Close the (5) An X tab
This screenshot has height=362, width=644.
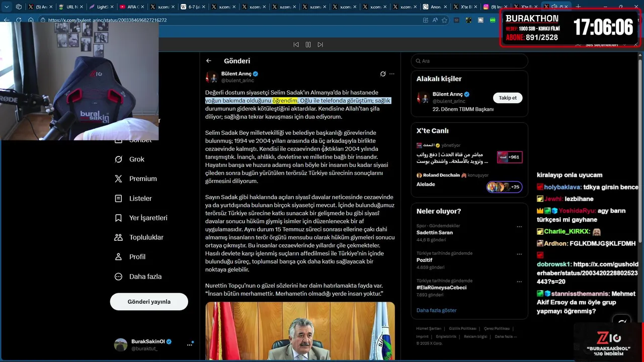click(x=51, y=7)
